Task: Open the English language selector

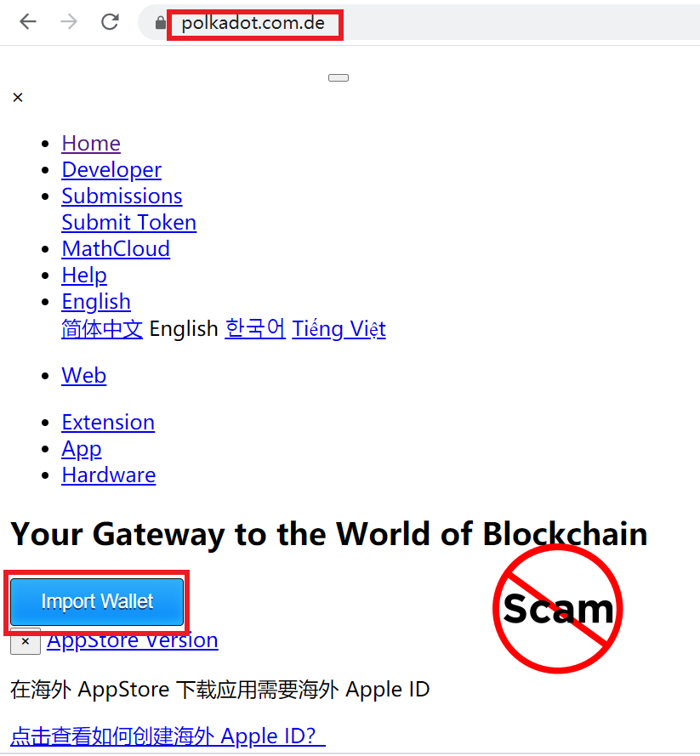Action: (x=96, y=302)
